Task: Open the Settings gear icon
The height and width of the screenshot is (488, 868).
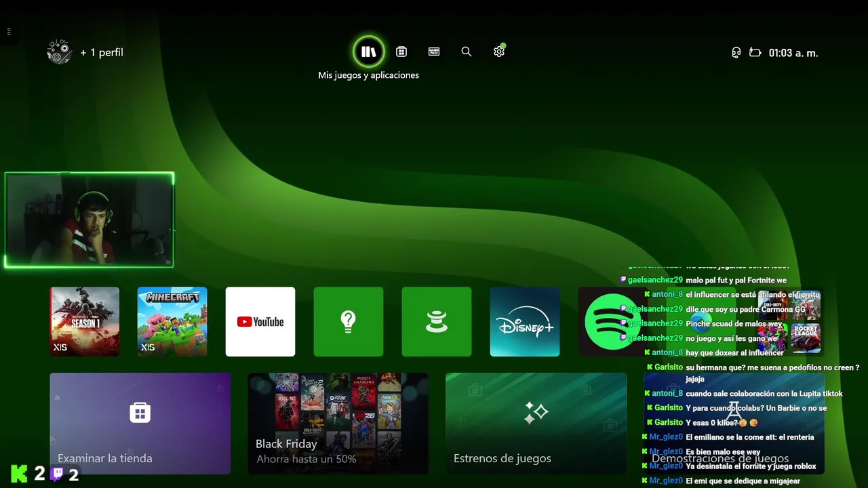Action: point(499,52)
